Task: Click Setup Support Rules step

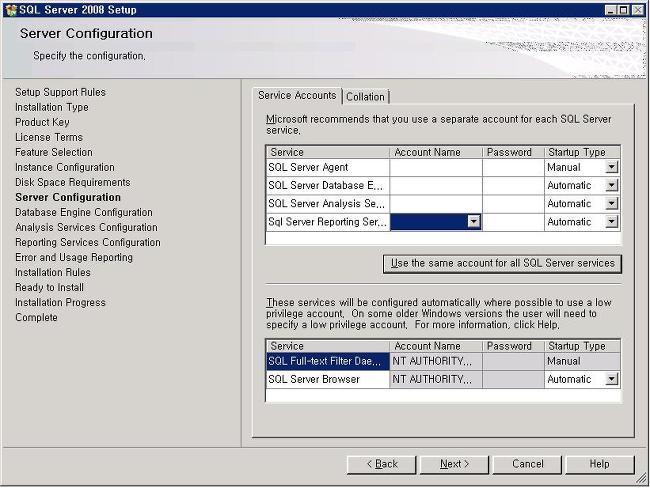Action: coord(61,92)
